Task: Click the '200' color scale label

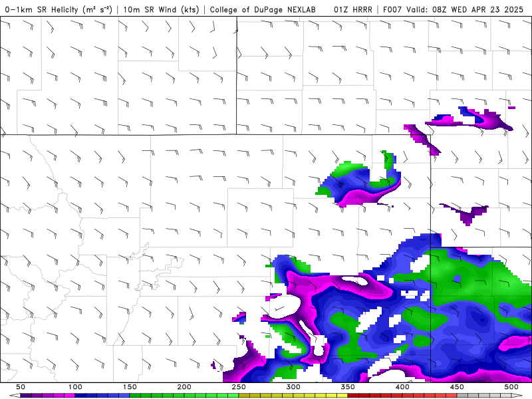Action: (x=184, y=387)
